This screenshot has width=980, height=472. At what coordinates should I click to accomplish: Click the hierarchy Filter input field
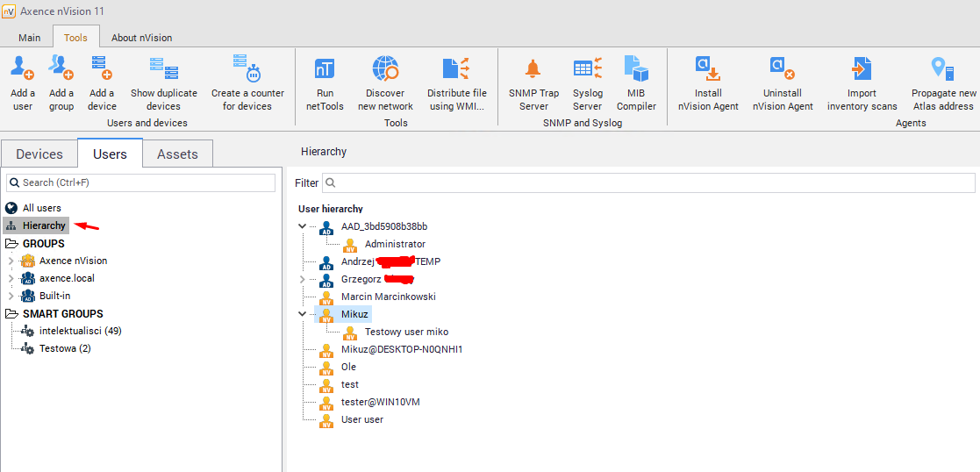649,183
